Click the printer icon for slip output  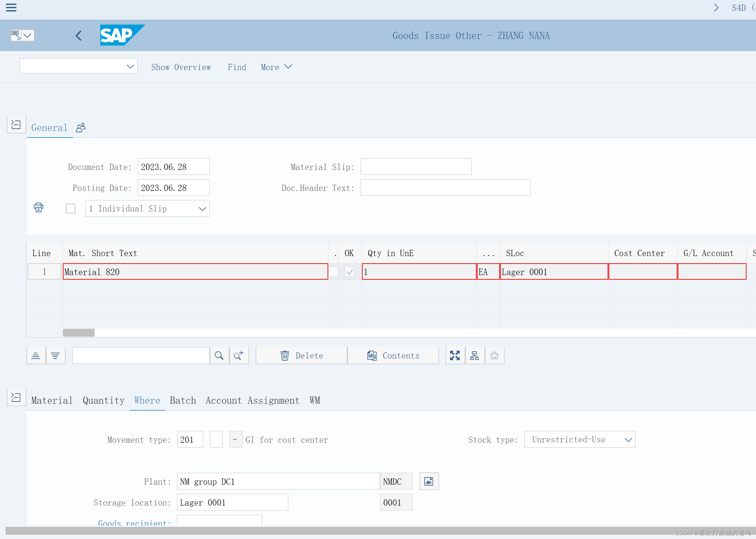38,207
